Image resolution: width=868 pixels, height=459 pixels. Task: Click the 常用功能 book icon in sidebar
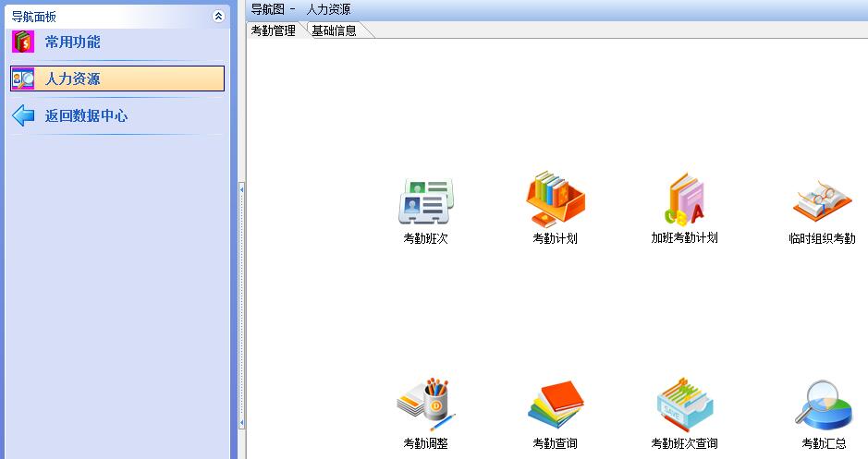23,42
